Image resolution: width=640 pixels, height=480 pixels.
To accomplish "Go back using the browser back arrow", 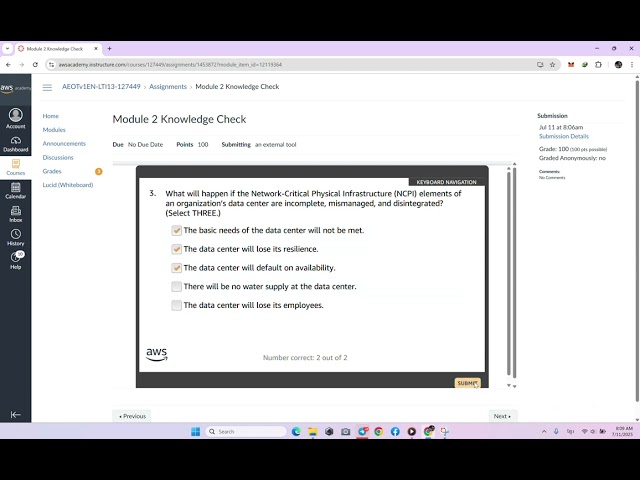I will click(x=8, y=64).
